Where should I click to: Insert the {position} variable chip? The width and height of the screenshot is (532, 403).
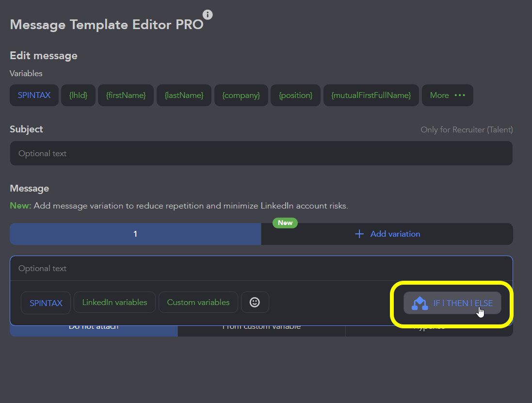click(295, 96)
